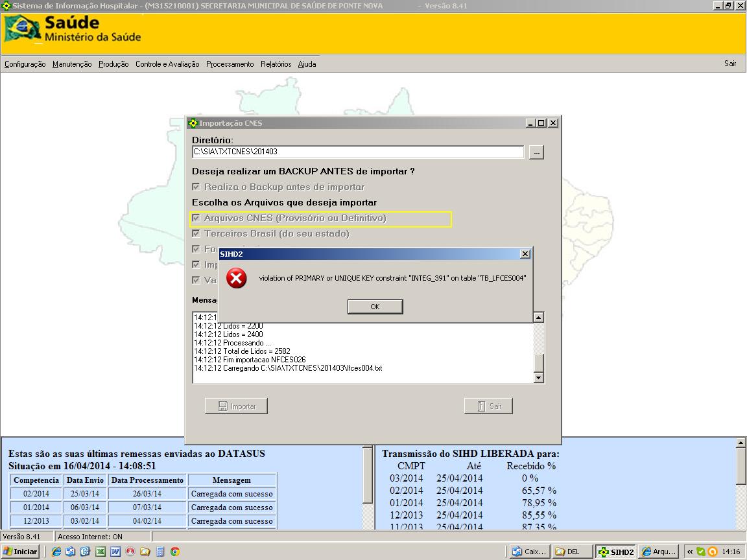
Task: Close the SIHD2 error dialog with X
Action: (525, 254)
